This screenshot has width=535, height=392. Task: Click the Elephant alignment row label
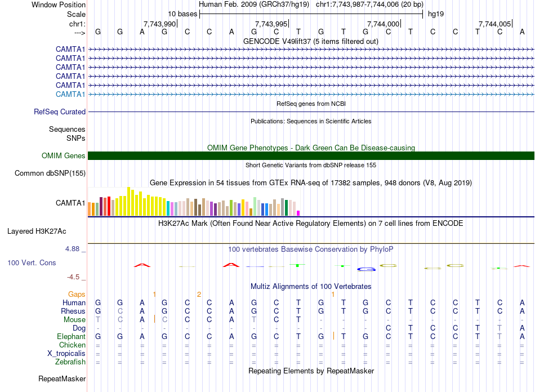(71, 337)
